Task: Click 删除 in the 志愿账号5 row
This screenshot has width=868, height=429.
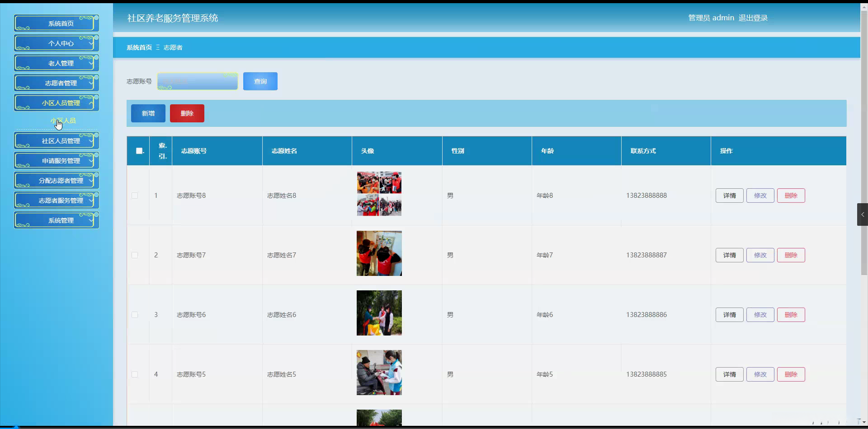Action: tap(791, 374)
